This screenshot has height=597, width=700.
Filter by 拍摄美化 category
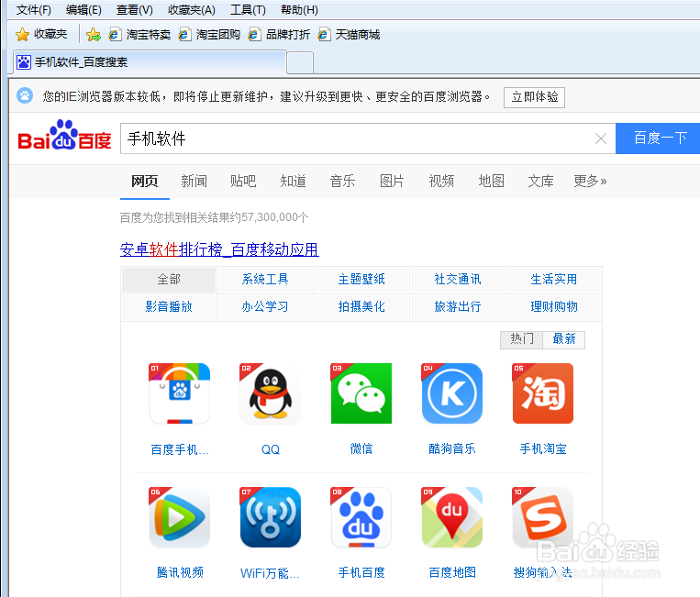coord(361,306)
